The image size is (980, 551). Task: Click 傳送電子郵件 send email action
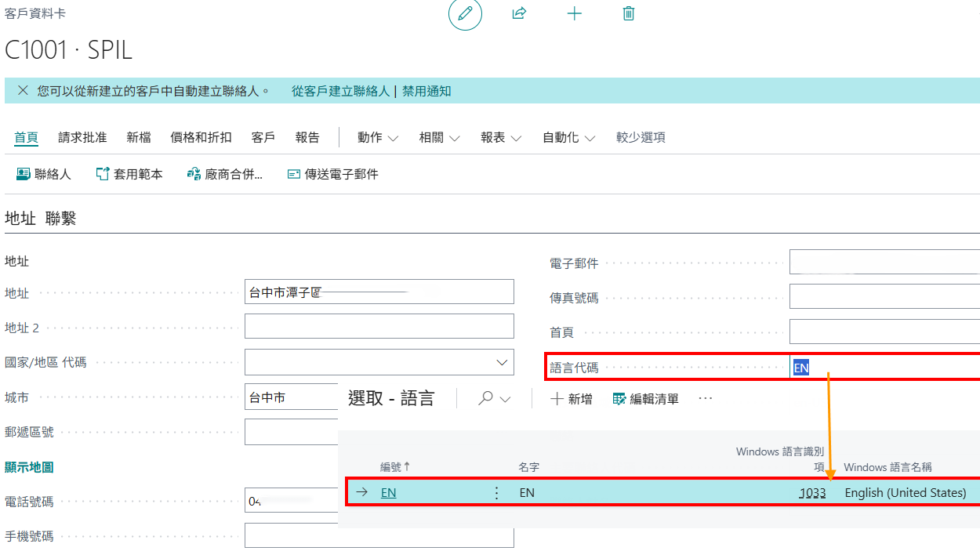(x=333, y=174)
